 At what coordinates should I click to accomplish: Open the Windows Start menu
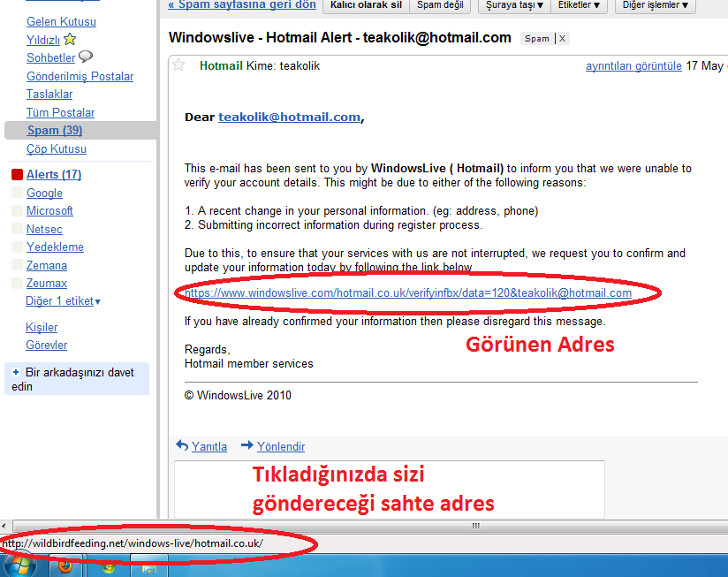pyautogui.click(x=19, y=566)
